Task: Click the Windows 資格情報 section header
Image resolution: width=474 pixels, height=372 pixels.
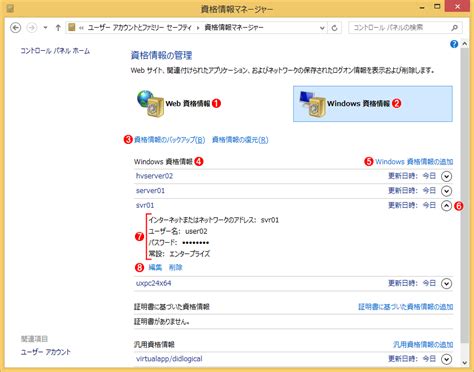Action: tap(163, 162)
